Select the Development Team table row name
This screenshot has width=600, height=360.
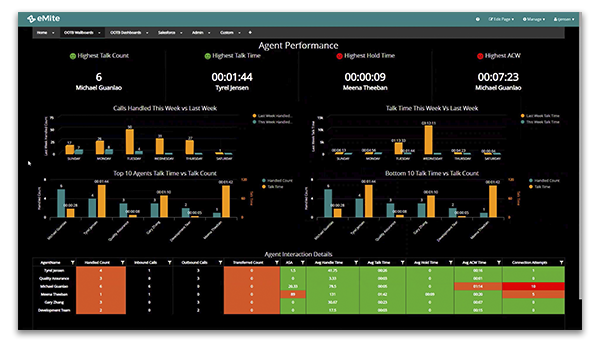[54, 310]
